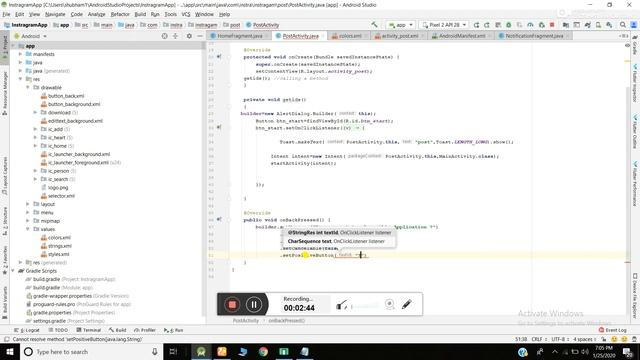Screen dimensions: 640x360
Task: Pause the screen recording
Action: point(254,304)
